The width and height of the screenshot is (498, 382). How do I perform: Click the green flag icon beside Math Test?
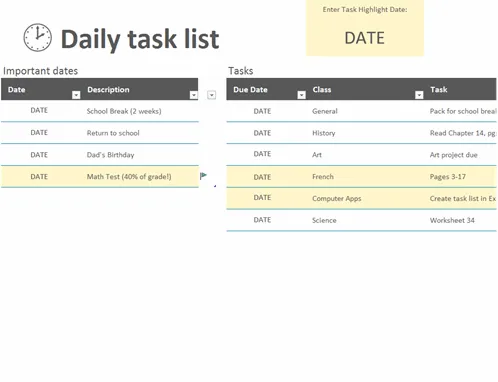(x=203, y=176)
